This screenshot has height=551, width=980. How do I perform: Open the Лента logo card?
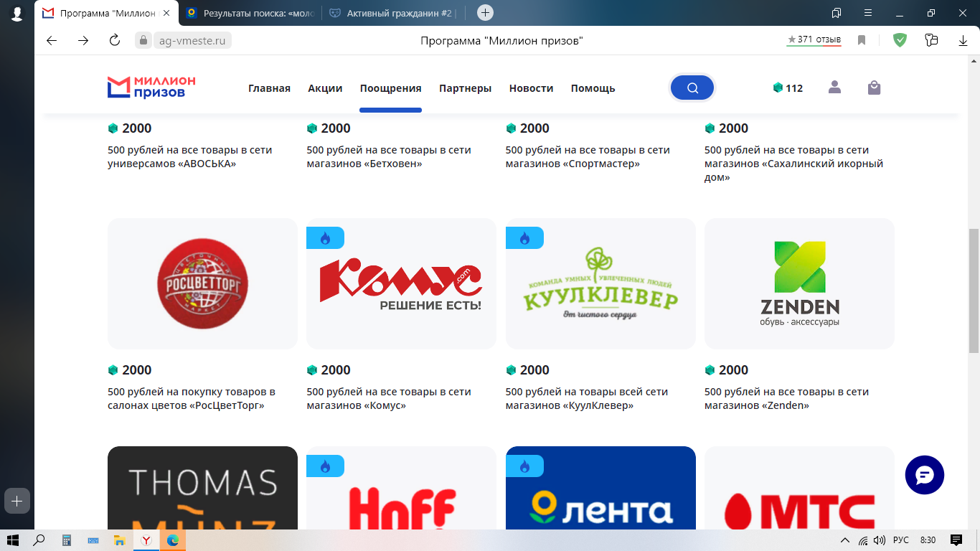(600, 488)
